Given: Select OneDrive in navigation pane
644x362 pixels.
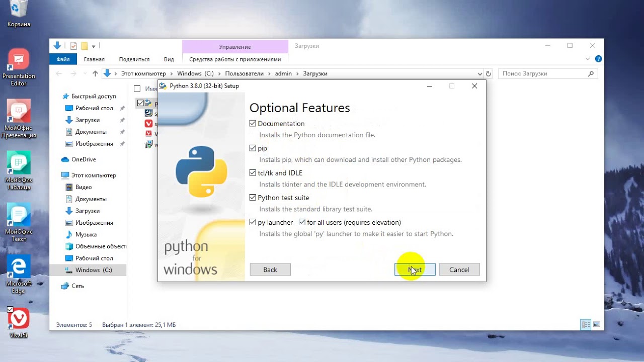Looking at the screenshot, I should click(x=79, y=159).
